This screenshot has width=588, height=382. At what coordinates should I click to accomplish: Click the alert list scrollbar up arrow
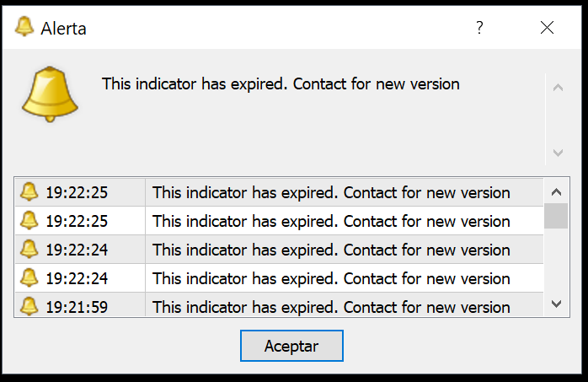tap(556, 191)
